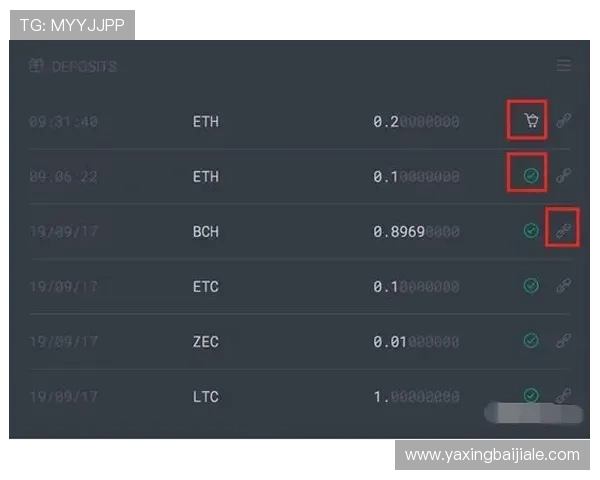Image resolution: width=600 pixels, height=480 pixels.
Task: Click green check status on LTC row
Action: point(531,395)
